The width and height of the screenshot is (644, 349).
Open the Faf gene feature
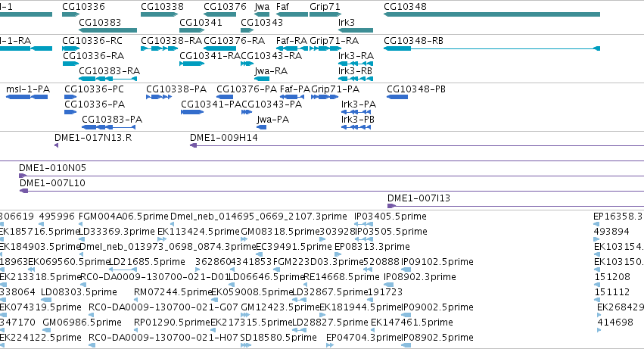point(292,14)
